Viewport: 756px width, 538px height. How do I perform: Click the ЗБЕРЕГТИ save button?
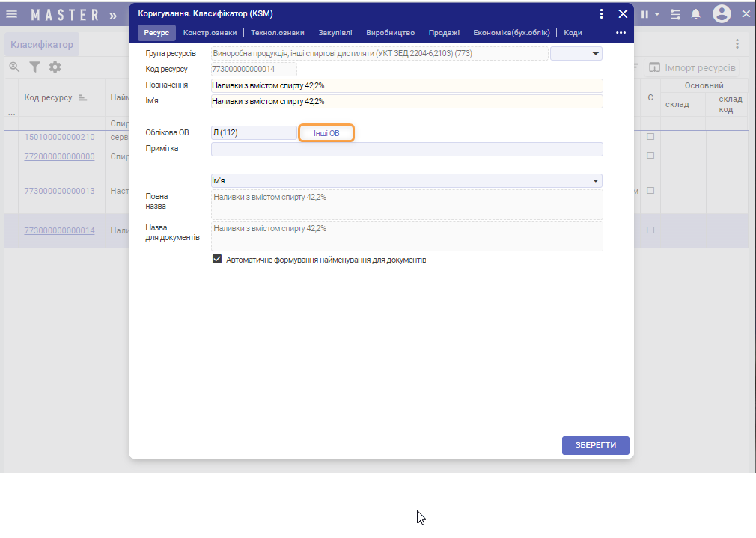pos(595,445)
